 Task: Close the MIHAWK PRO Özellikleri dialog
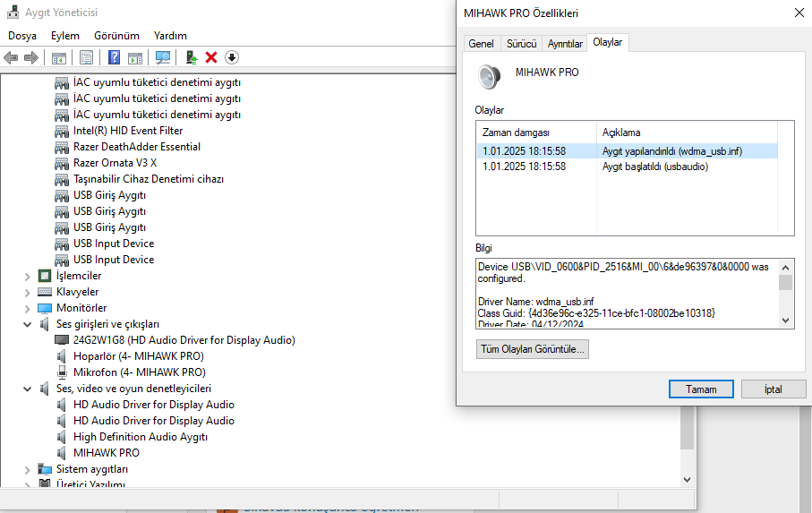[799, 13]
